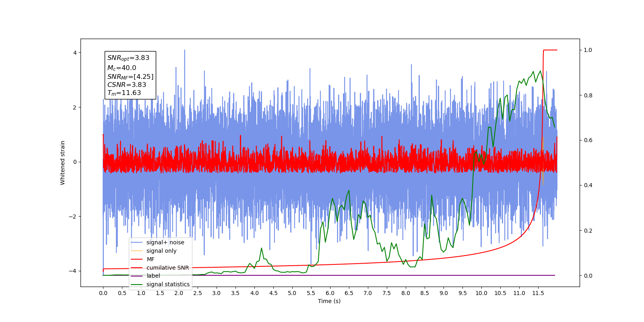Click the 4 tick on the Whitened strain axis

(x=74, y=53)
